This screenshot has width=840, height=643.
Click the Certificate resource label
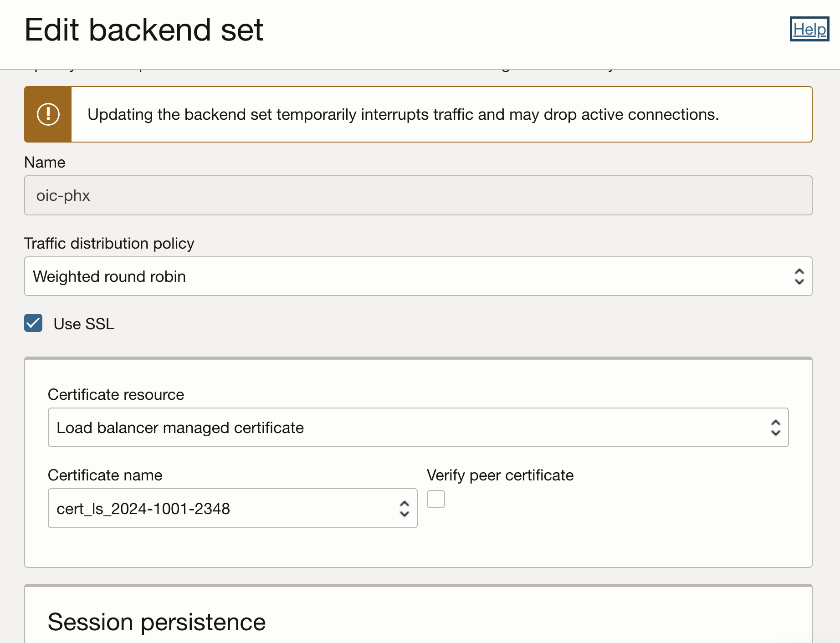[x=116, y=394]
